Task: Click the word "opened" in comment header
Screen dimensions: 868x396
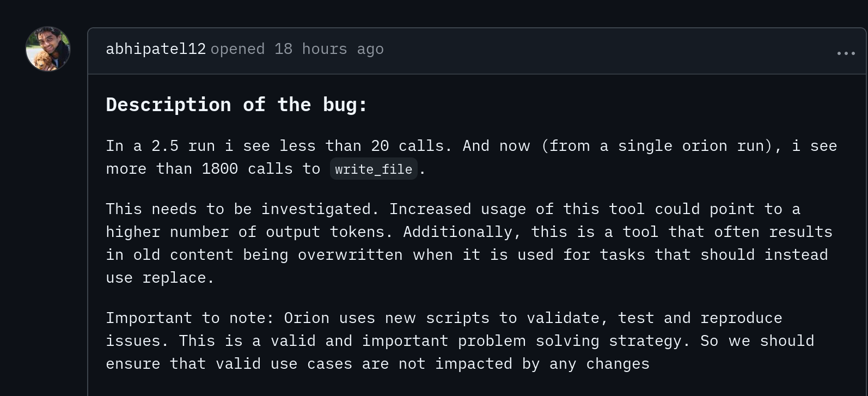Action: (237, 49)
